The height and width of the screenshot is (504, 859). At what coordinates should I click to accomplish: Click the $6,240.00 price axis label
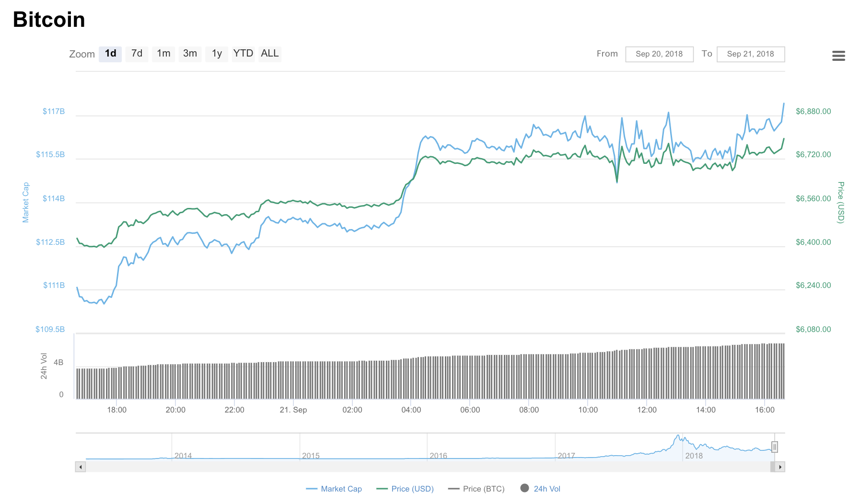coord(813,286)
